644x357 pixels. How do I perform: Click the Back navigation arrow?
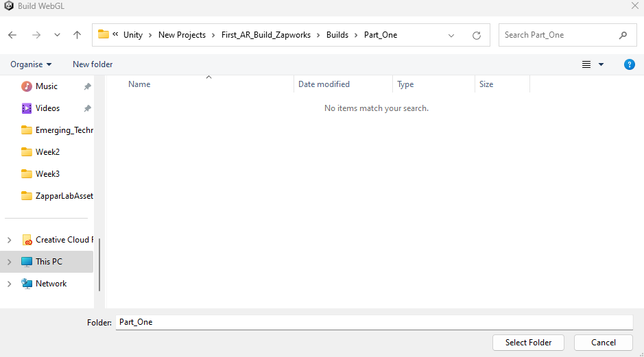[x=12, y=35]
